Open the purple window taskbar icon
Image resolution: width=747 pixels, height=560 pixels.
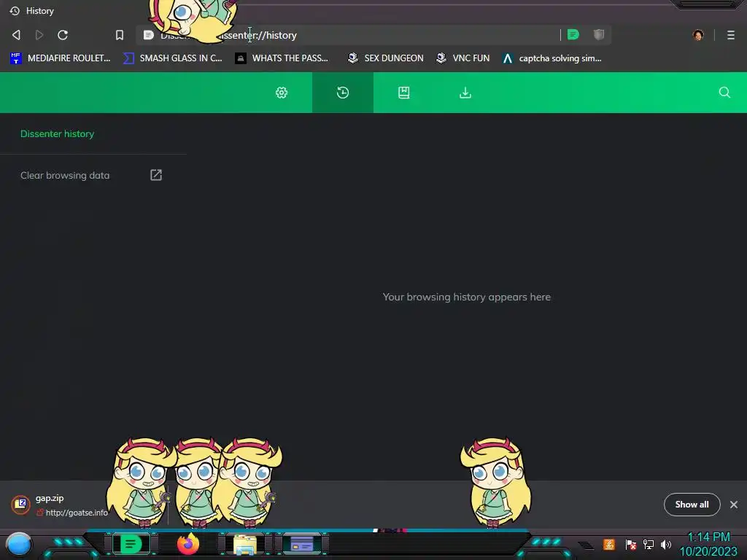(302, 544)
